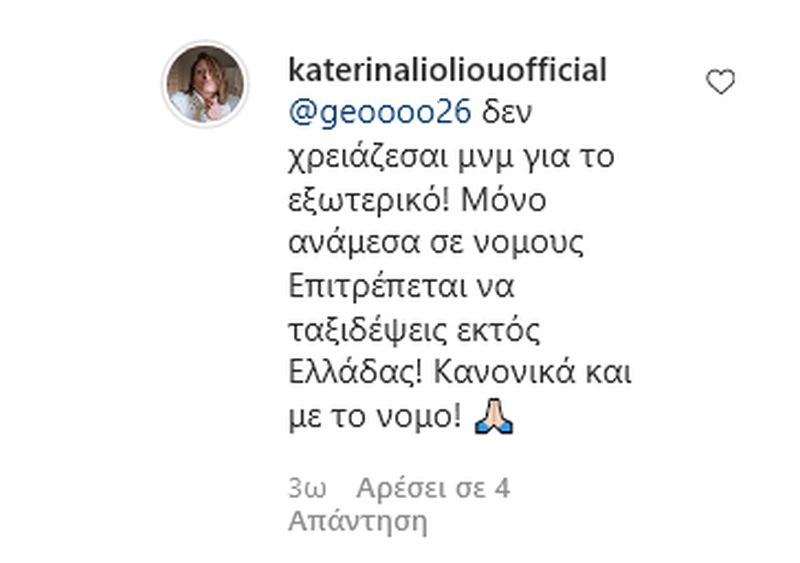Image resolution: width=800 pixels, height=563 pixels.
Task: Click the word δεν after the mention
Action: click(507, 112)
